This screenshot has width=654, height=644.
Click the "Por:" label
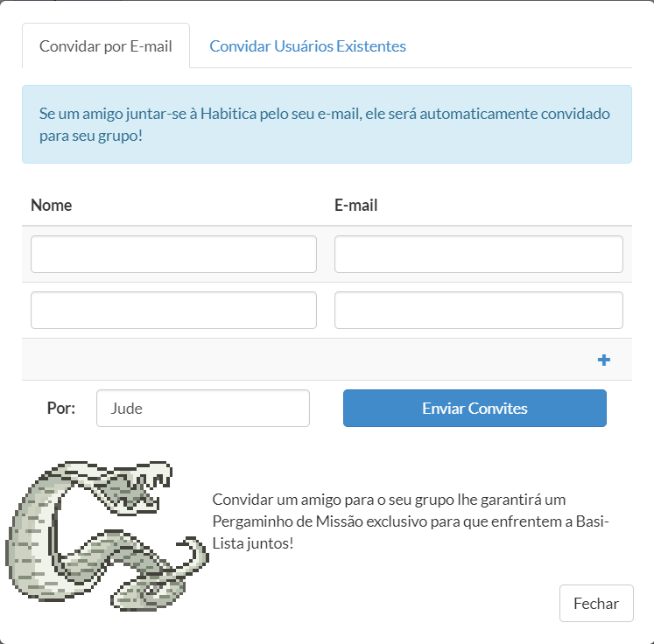tap(61, 408)
